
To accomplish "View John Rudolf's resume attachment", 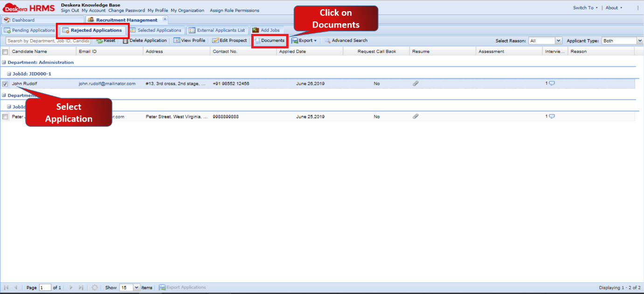I will 415,83.
